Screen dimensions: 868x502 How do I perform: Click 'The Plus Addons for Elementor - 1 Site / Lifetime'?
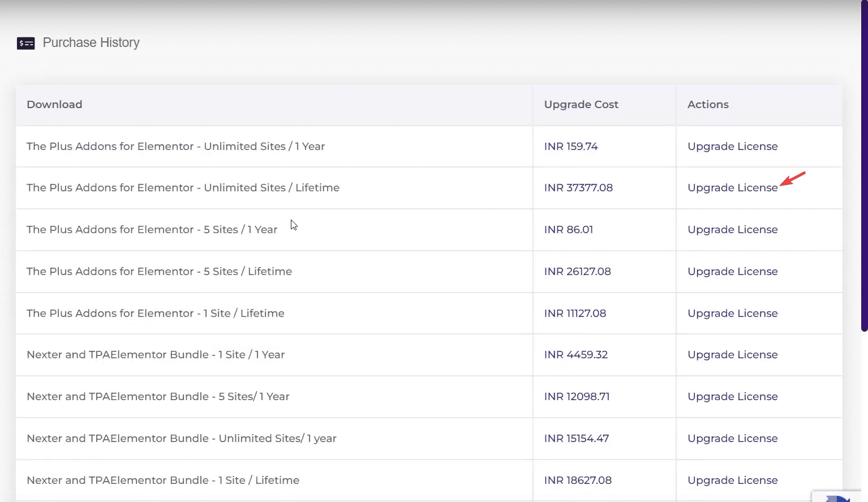(155, 313)
